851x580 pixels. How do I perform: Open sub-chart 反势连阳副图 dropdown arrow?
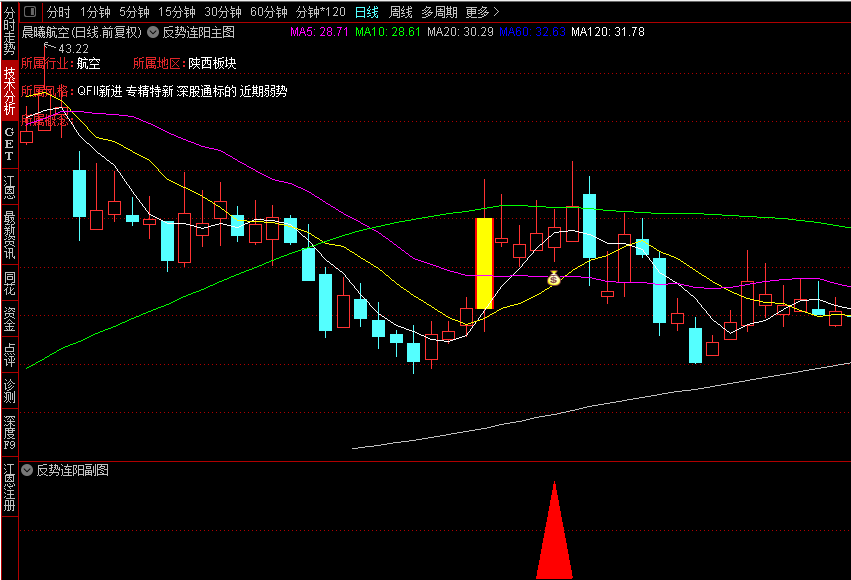[27, 470]
